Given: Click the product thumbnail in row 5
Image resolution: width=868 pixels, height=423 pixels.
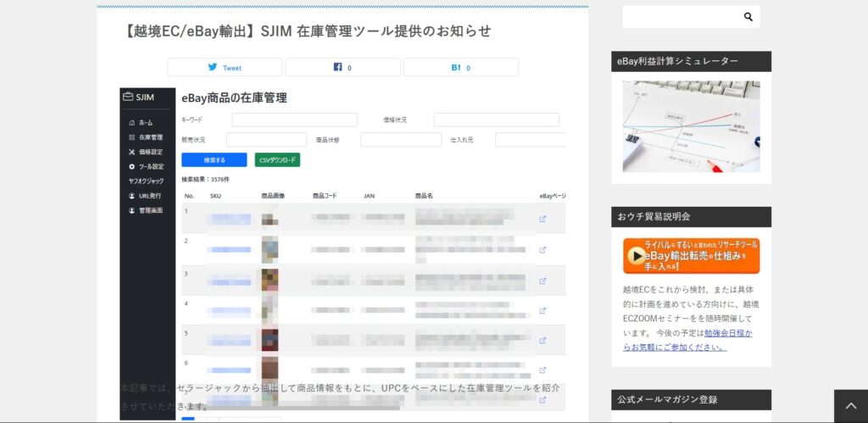Looking at the screenshot, I should 270,340.
